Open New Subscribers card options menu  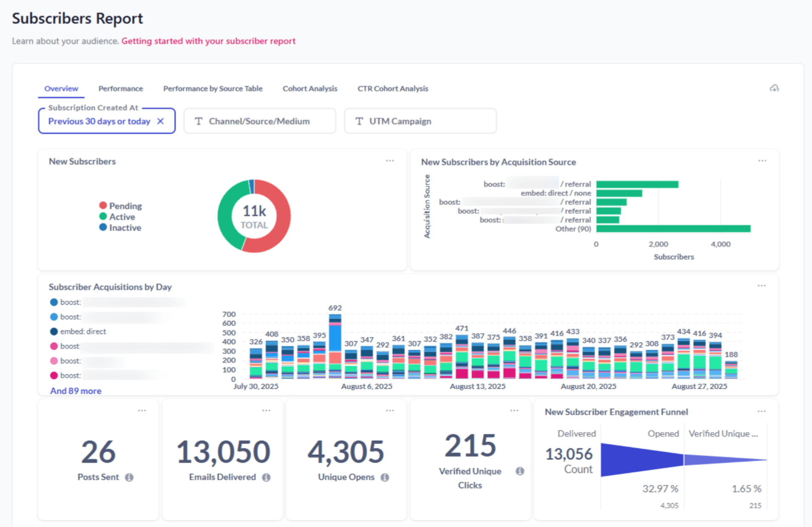point(389,161)
